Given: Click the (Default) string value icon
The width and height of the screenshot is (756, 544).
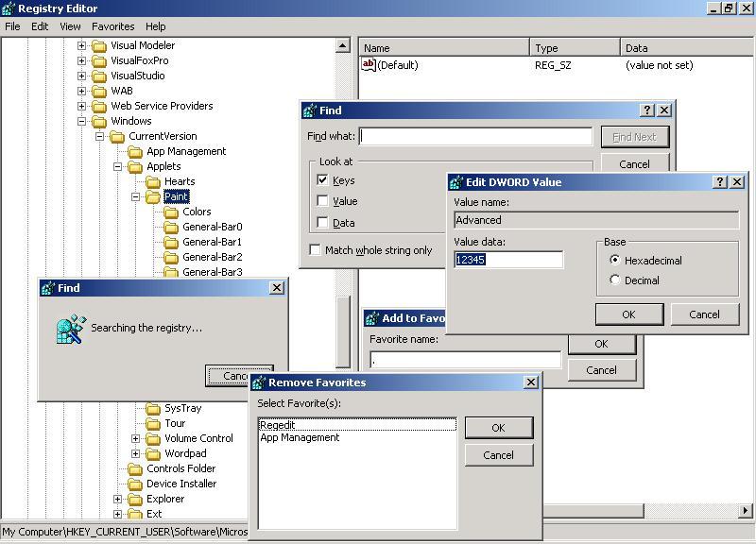Looking at the screenshot, I should (369, 65).
